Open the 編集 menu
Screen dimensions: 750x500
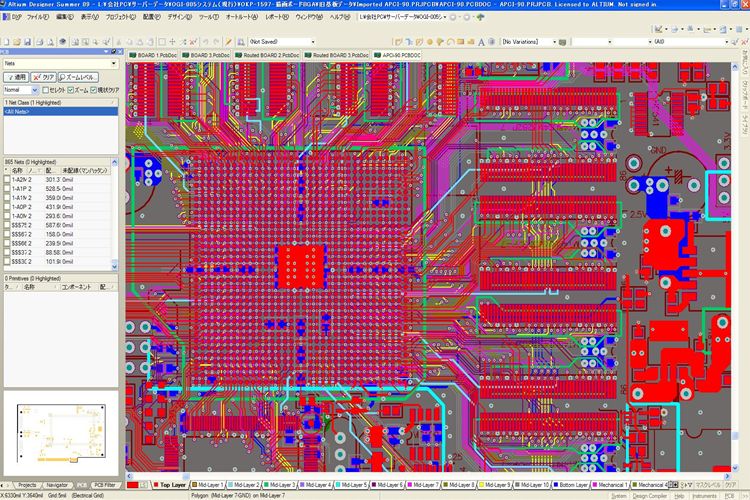pyautogui.click(x=65, y=17)
